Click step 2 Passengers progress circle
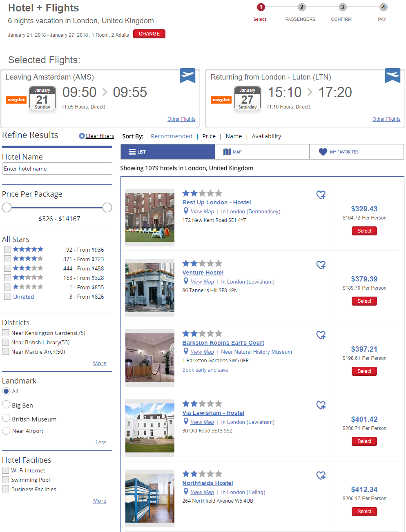Image resolution: width=406 pixels, height=532 pixels. coord(301,7)
